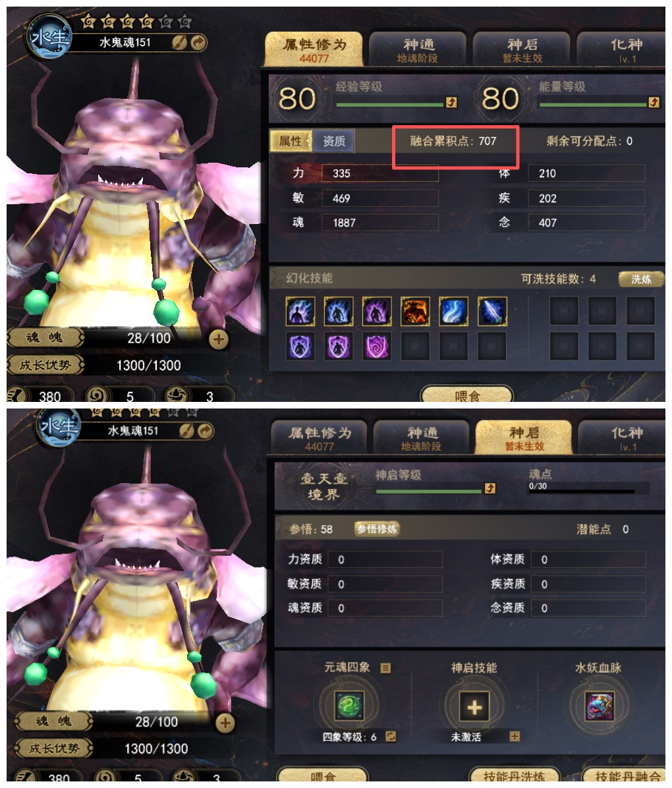
Task: Click the share arrow icon in top panel
Action: pos(198,43)
